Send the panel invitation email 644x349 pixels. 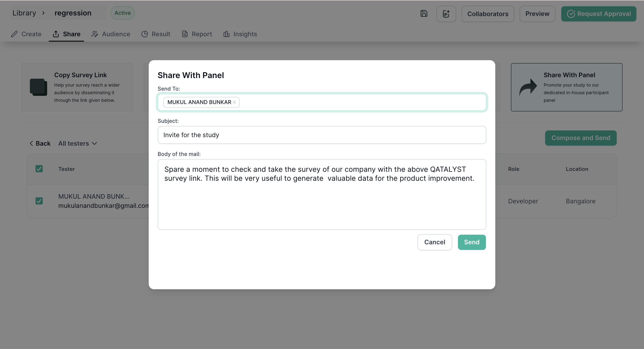472,242
